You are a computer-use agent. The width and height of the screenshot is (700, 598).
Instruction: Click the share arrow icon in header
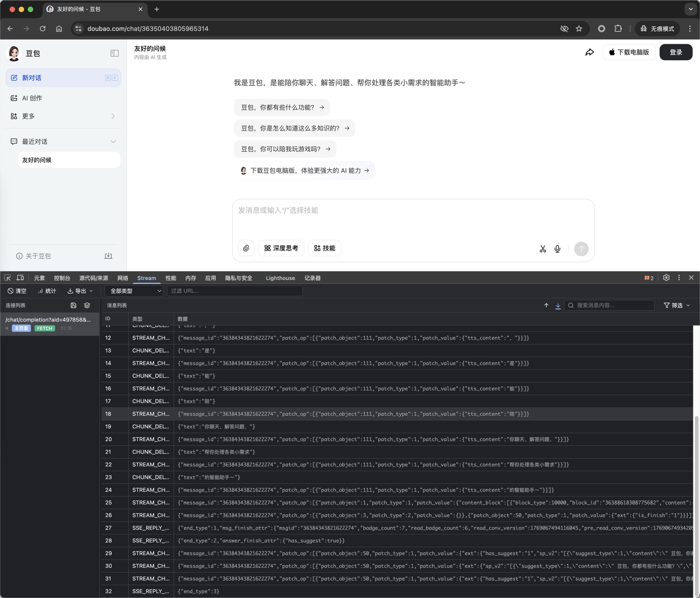coord(590,52)
